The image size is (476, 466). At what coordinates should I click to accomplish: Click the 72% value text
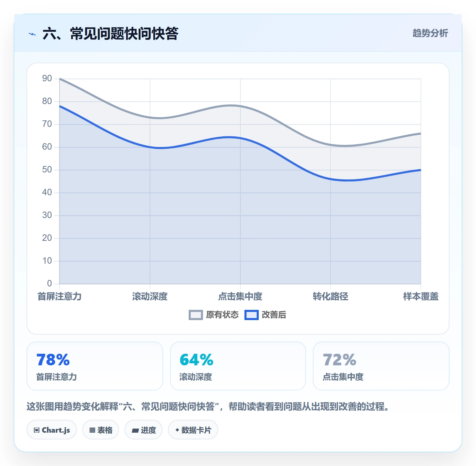339,360
